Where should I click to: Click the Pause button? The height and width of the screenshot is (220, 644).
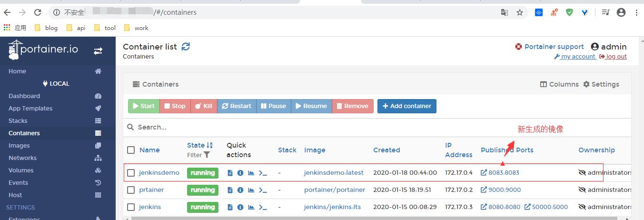[273, 106]
